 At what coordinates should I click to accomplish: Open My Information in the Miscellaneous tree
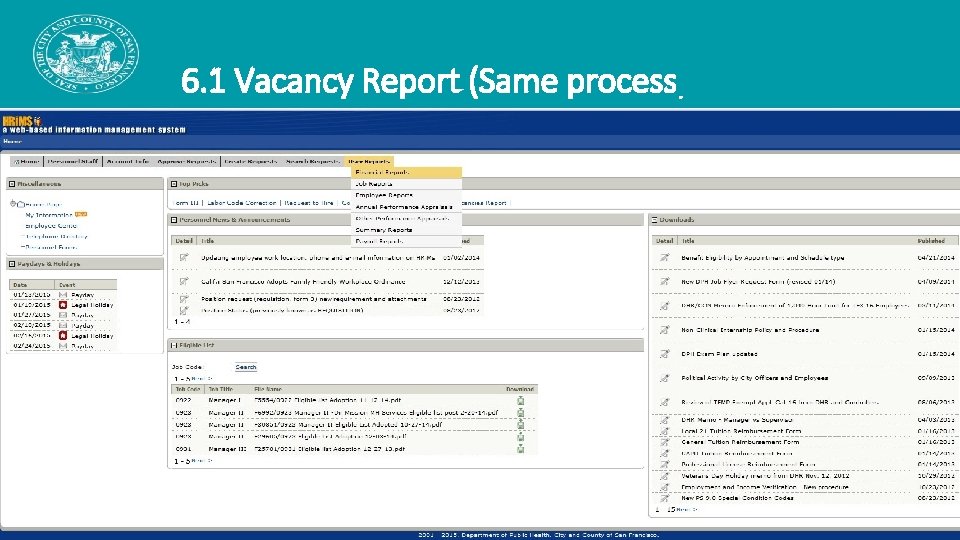pyautogui.click(x=48, y=215)
